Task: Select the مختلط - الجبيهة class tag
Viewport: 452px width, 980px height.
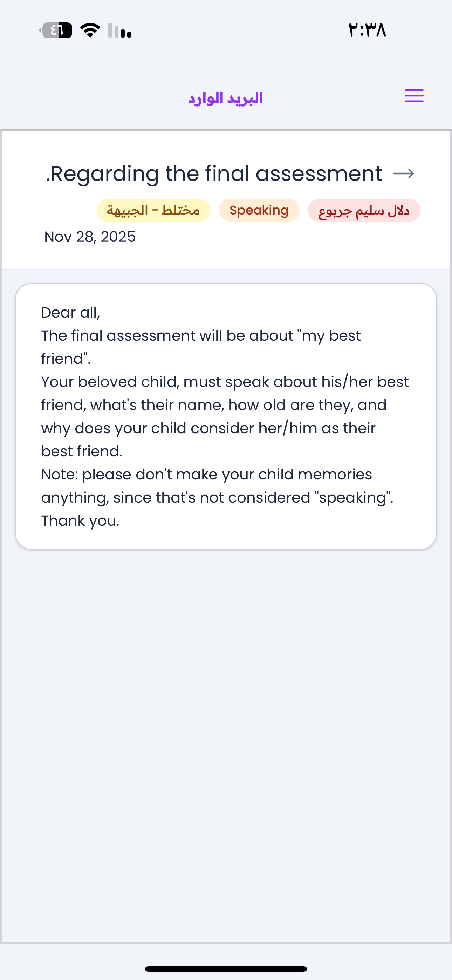Action: pos(153,210)
